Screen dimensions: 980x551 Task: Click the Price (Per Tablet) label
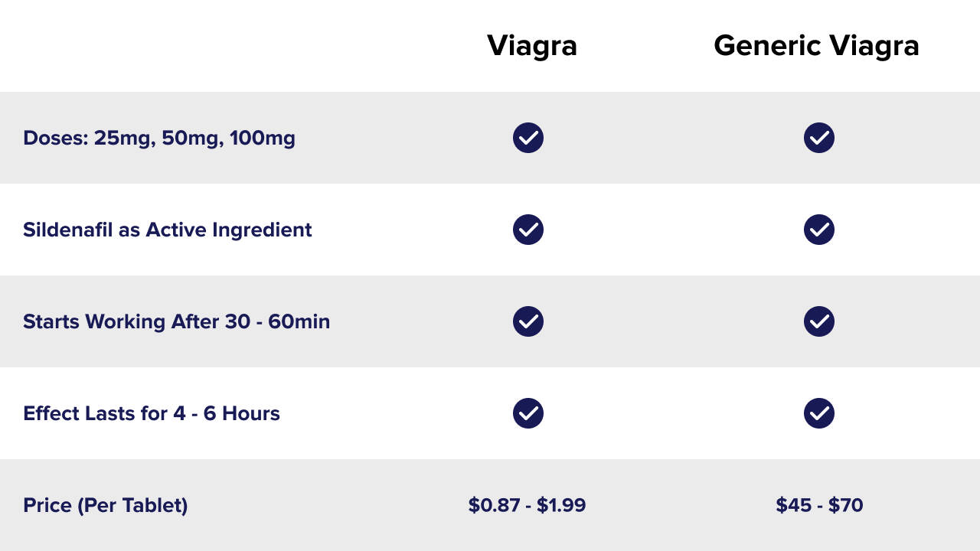point(106,506)
